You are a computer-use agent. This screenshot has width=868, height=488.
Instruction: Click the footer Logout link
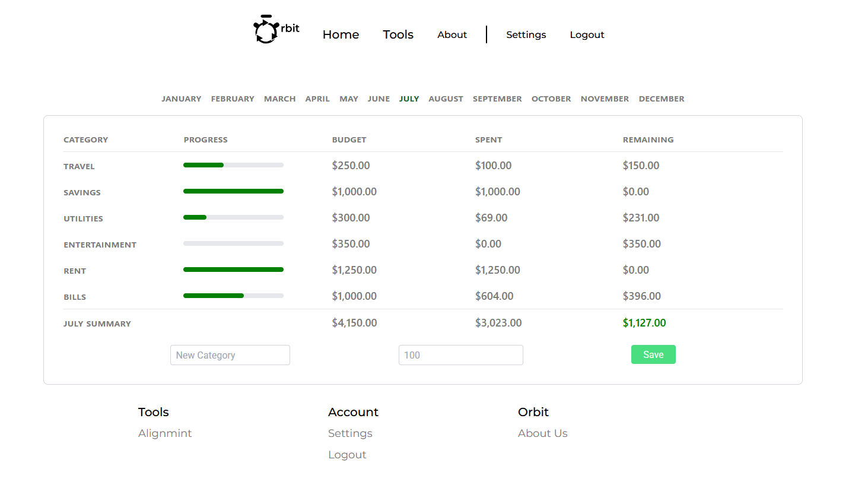coord(347,455)
